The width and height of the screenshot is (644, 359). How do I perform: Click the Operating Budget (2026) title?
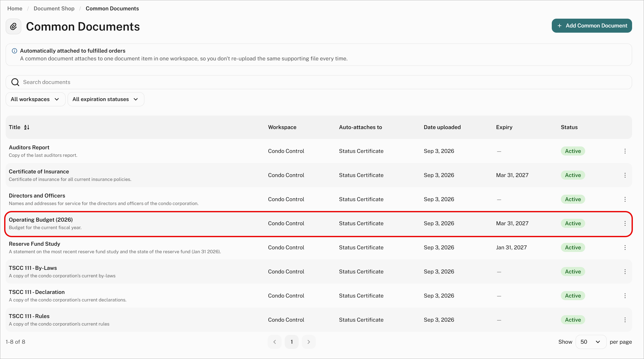point(41,220)
